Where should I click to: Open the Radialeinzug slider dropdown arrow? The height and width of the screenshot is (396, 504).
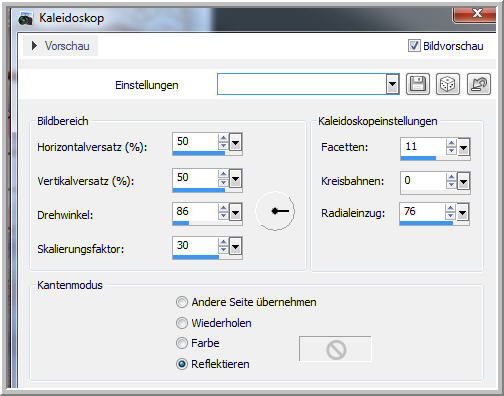pos(462,213)
